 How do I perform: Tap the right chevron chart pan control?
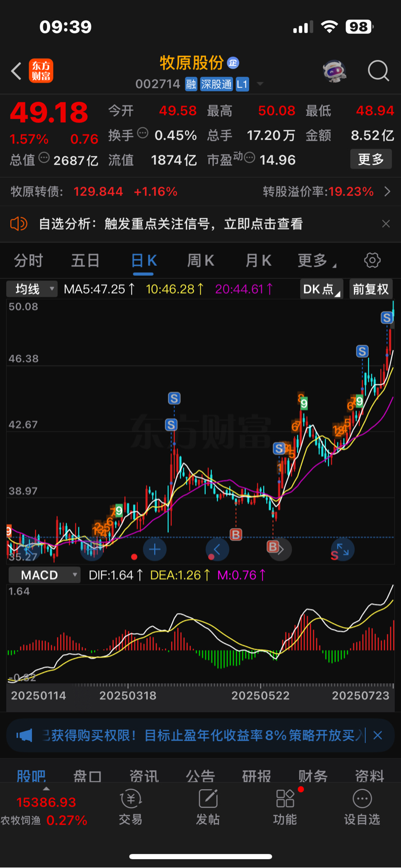tap(281, 549)
